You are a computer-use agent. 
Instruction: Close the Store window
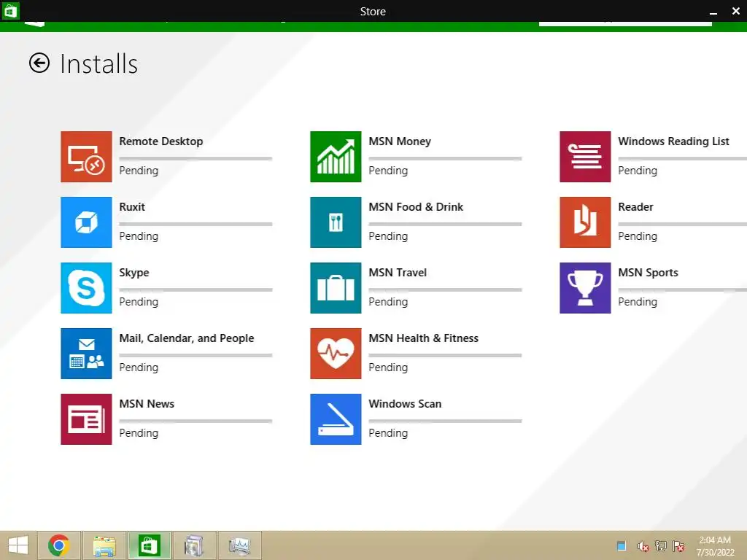[x=735, y=11]
